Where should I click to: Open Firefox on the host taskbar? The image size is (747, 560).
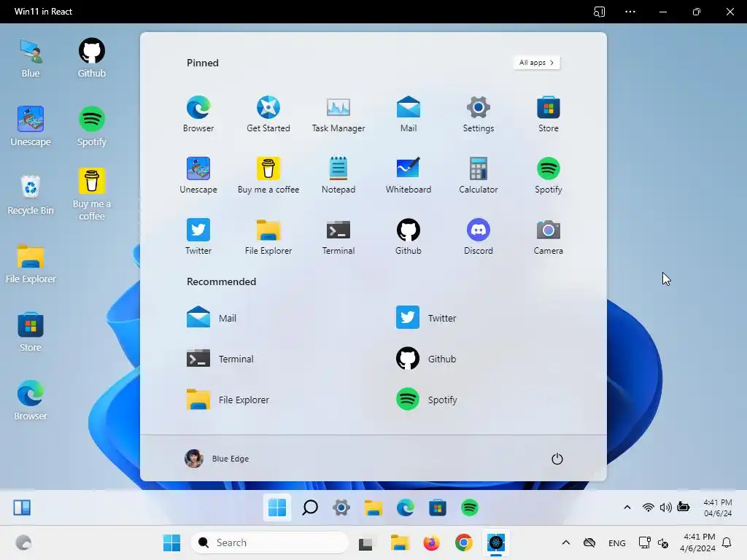tap(431, 542)
